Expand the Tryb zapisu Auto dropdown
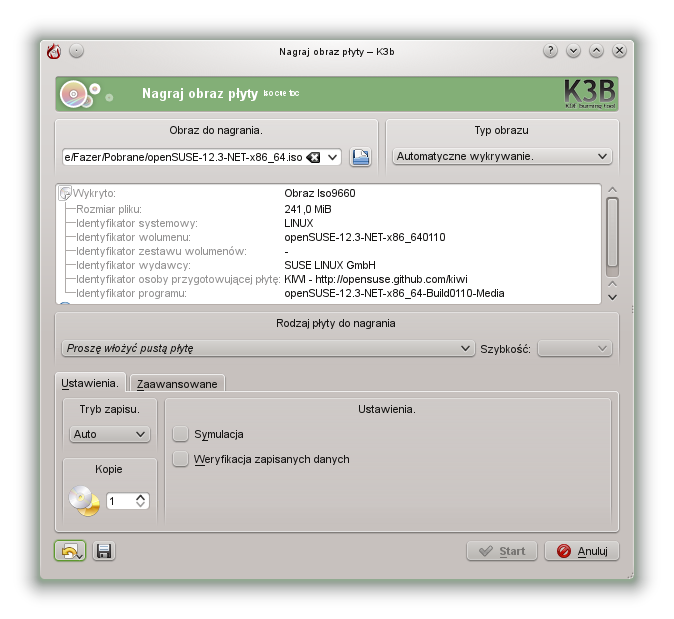 point(110,435)
